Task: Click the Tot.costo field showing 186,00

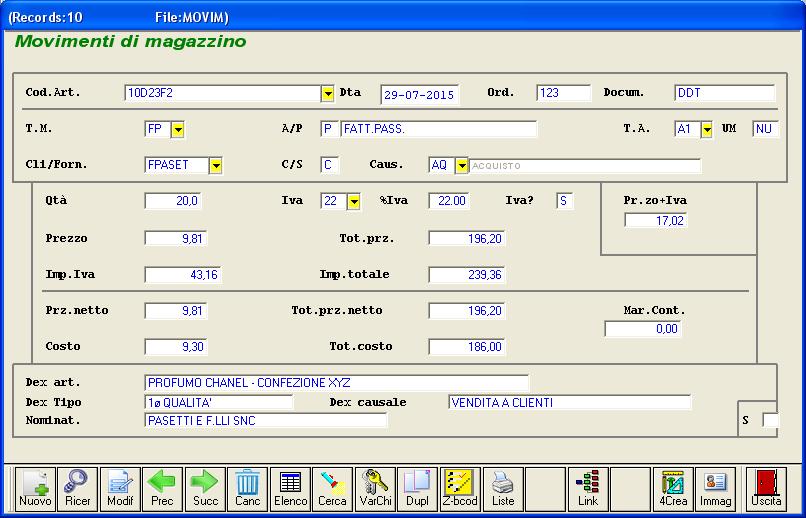Action: pos(467,347)
